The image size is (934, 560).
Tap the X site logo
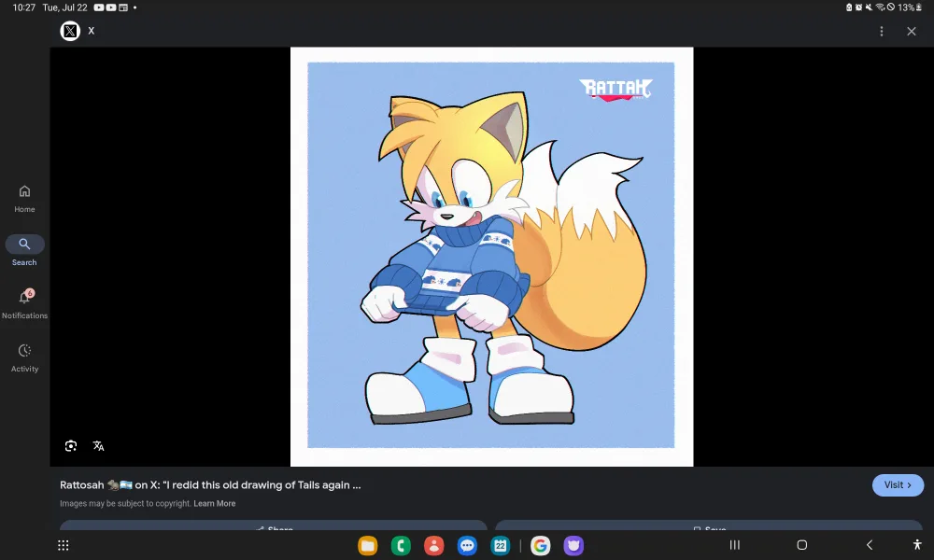click(x=70, y=31)
